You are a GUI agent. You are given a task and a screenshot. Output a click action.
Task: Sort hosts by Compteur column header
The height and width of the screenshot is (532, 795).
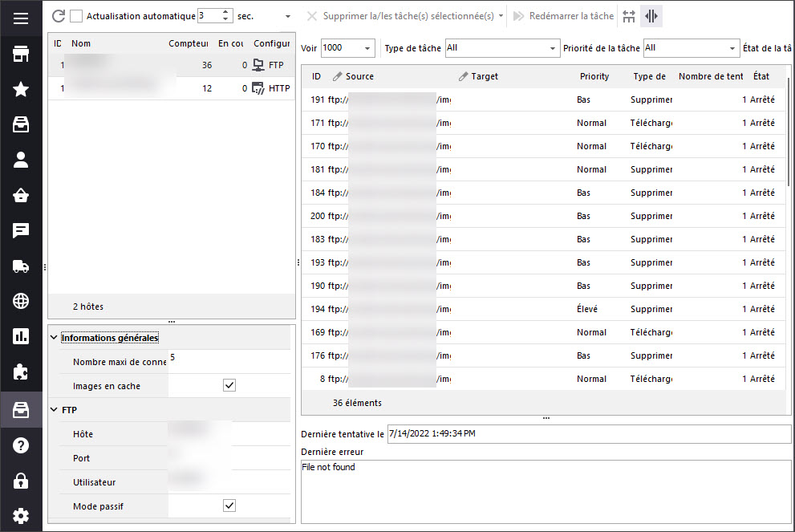pos(188,43)
